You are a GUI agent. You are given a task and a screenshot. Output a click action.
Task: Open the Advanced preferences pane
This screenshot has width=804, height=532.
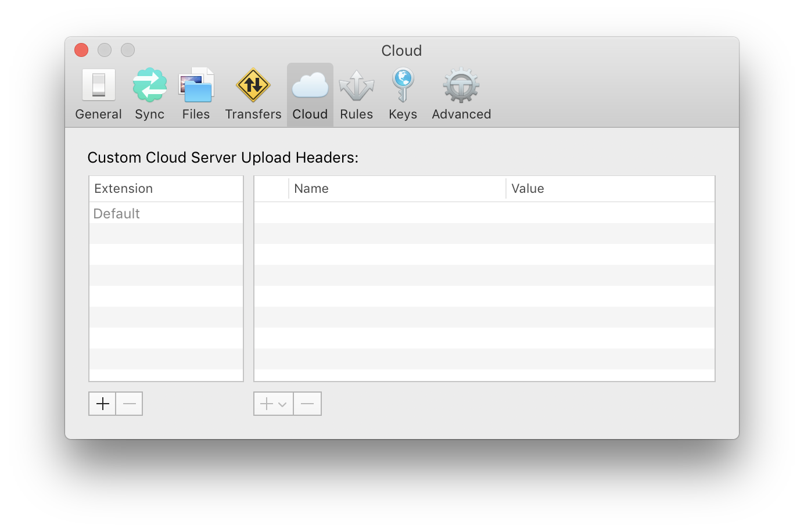(461, 95)
